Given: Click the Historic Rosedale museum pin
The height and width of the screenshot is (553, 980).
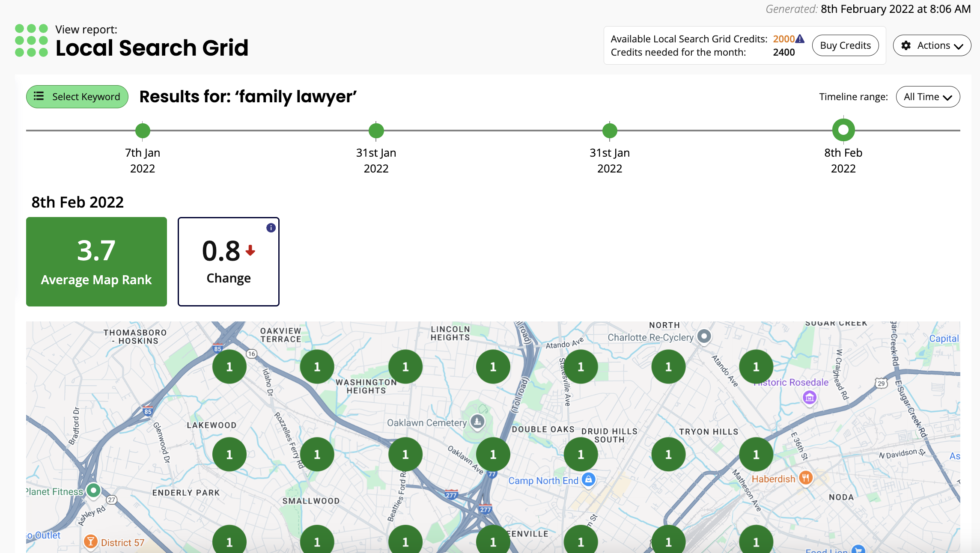Looking at the screenshot, I should coord(809,398).
